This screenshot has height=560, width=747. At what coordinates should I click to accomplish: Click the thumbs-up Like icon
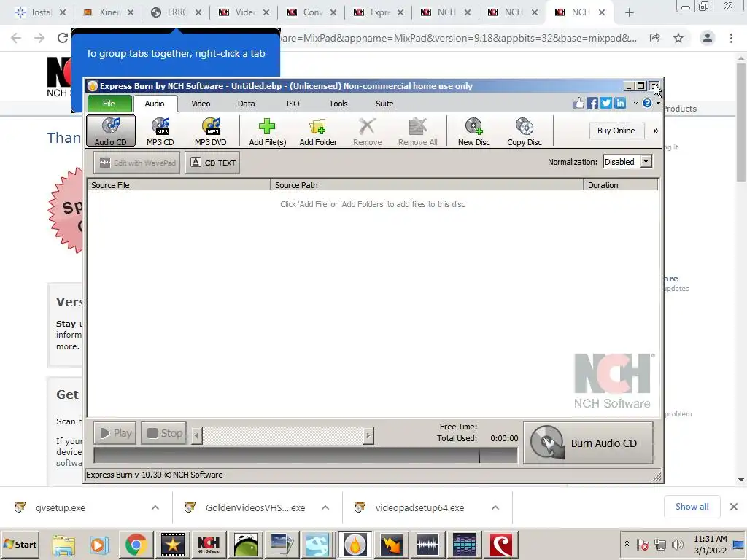[578, 103]
